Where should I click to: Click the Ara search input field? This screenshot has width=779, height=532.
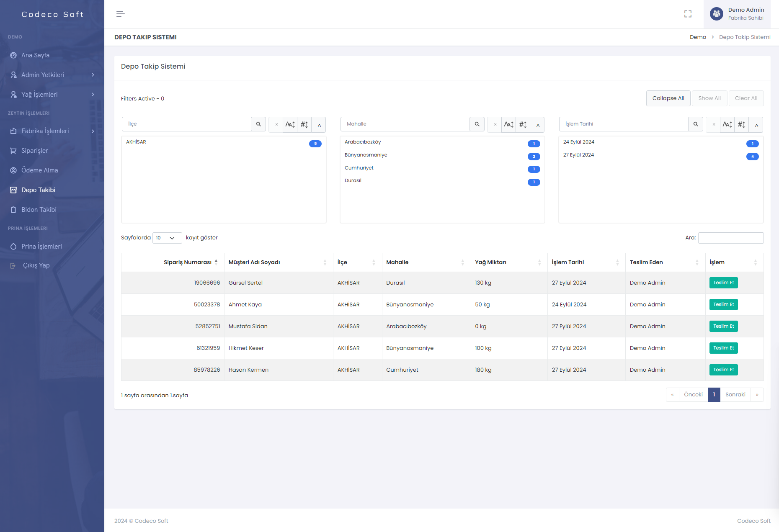(730, 238)
